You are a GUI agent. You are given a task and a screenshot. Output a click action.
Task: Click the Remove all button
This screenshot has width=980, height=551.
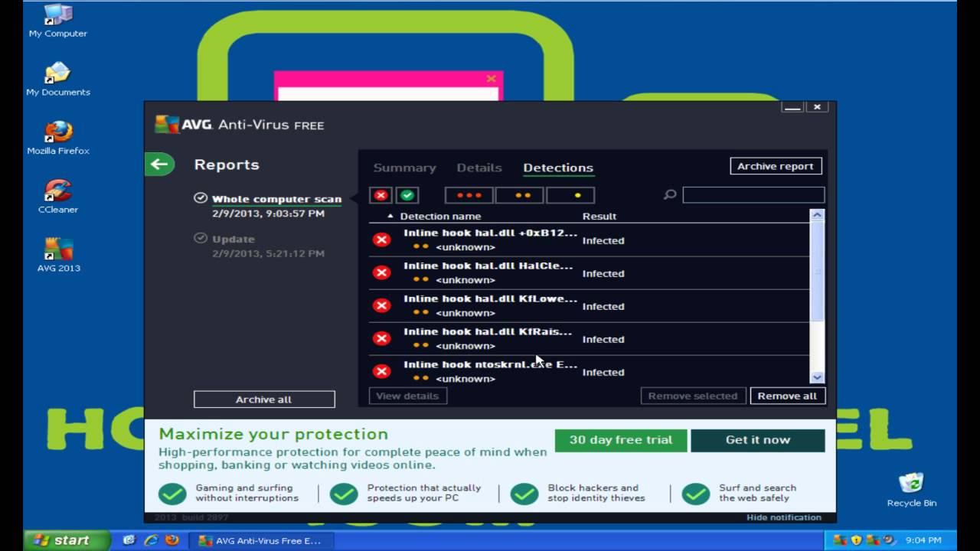[x=787, y=396]
